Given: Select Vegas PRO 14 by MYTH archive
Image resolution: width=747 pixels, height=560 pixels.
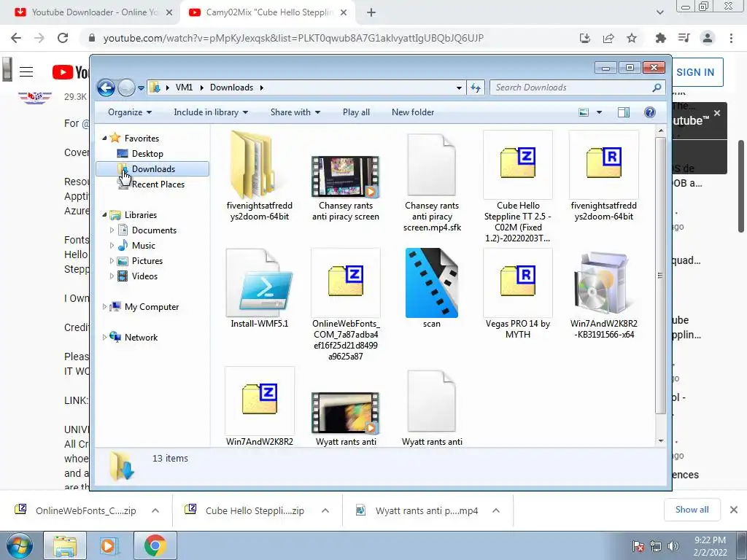Looking at the screenshot, I should point(518,282).
